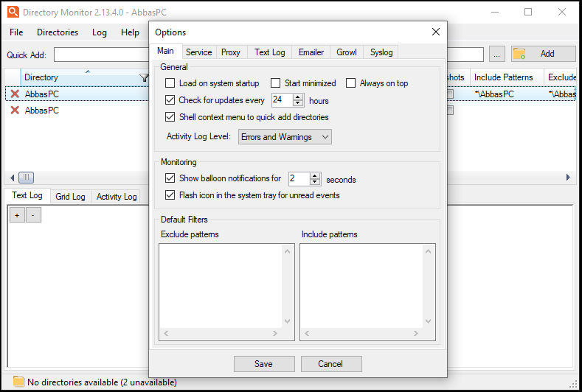Click the red X icon on second AbbasPC row
This screenshot has width=582, height=392.
pos(15,110)
